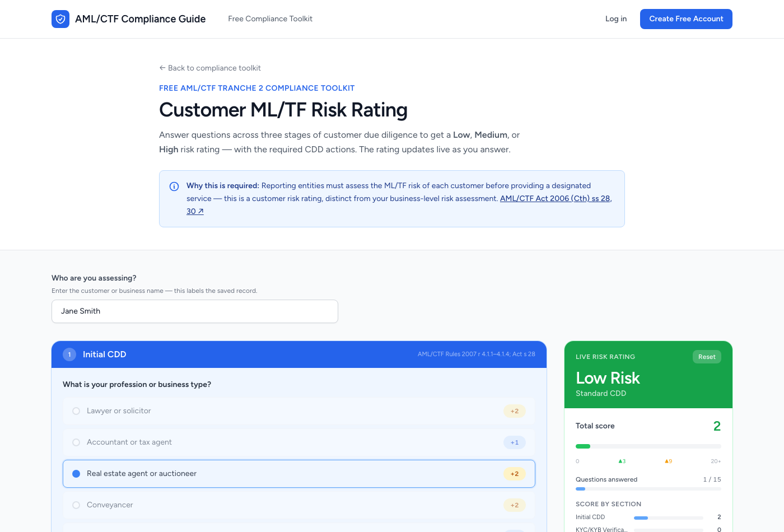This screenshot has height=532, width=784.
Task: Click the info circle icon in notice
Action: click(x=174, y=186)
